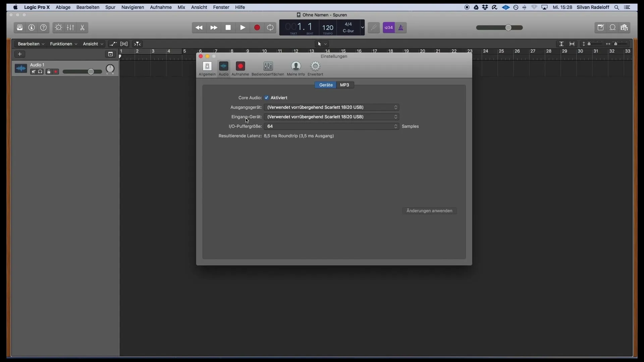The width and height of the screenshot is (644, 362).
Task: Toggle the Inspector info button
Action: [x=32, y=27]
